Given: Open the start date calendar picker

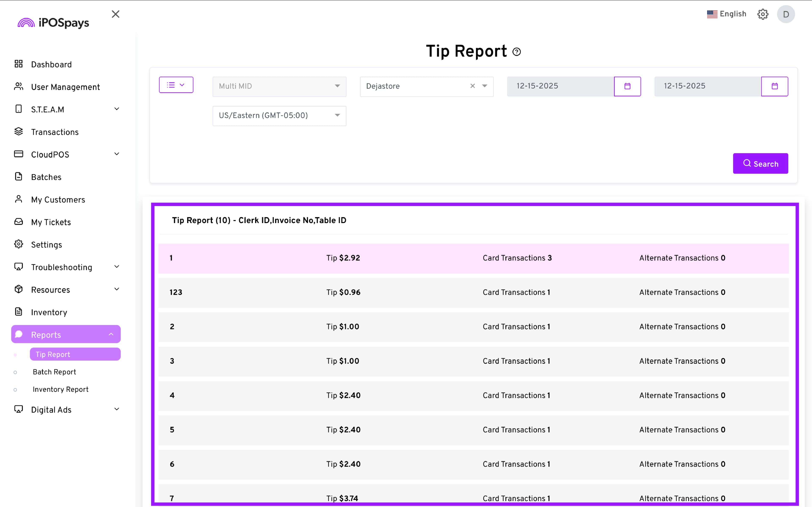Looking at the screenshot, I should 627,86.
